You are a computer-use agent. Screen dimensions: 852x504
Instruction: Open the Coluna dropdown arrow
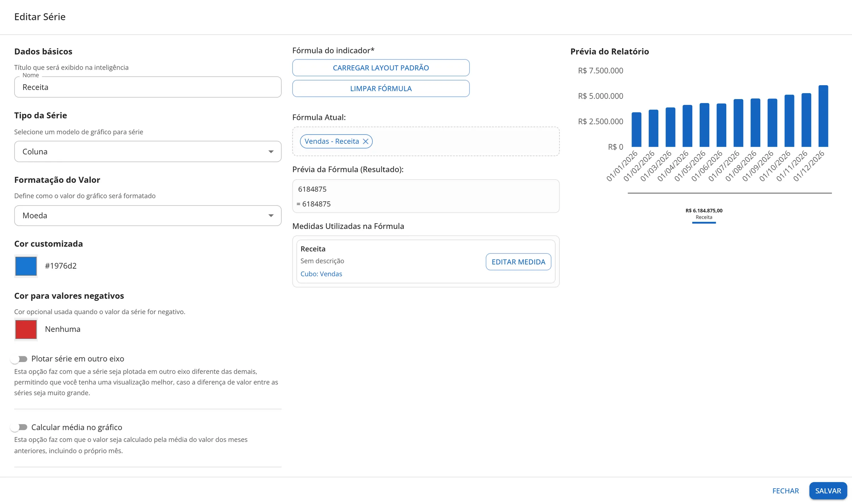tap(271, 152)
